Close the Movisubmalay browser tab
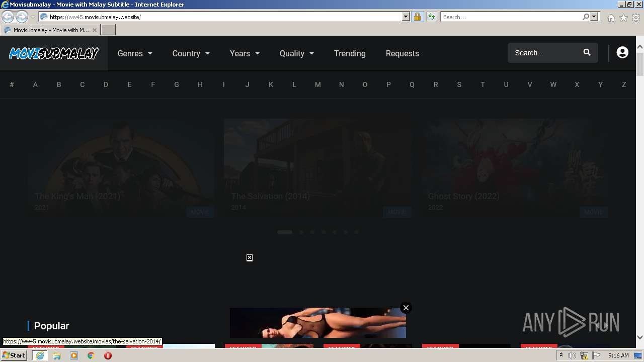Screen dimensions: 644x362 (x=95, y=30)
